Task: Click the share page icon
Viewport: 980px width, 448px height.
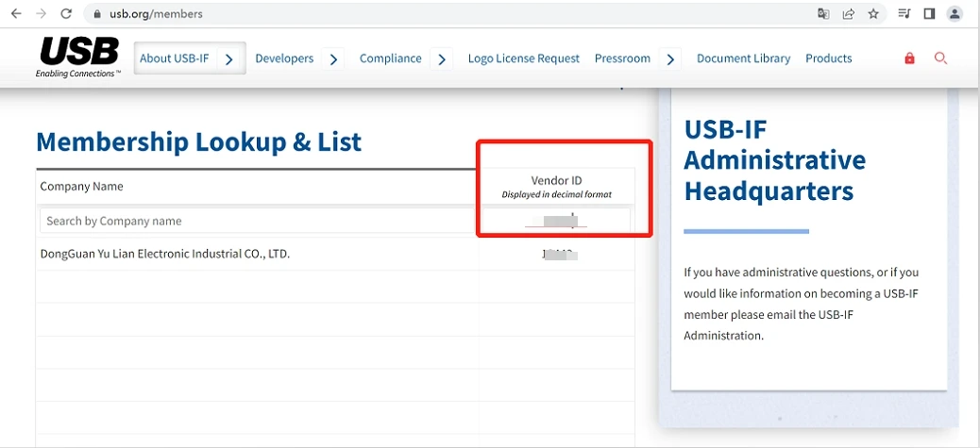Action: tap(848, 14)
